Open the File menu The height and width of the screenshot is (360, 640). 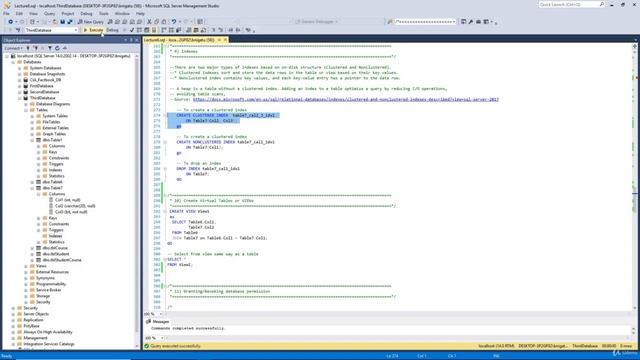tap(7, 13)
